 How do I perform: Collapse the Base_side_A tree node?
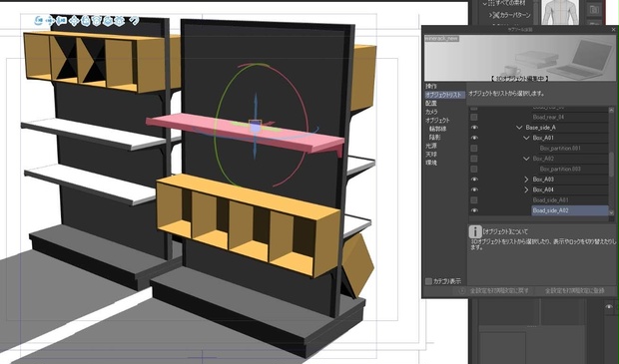pos(519,128)
